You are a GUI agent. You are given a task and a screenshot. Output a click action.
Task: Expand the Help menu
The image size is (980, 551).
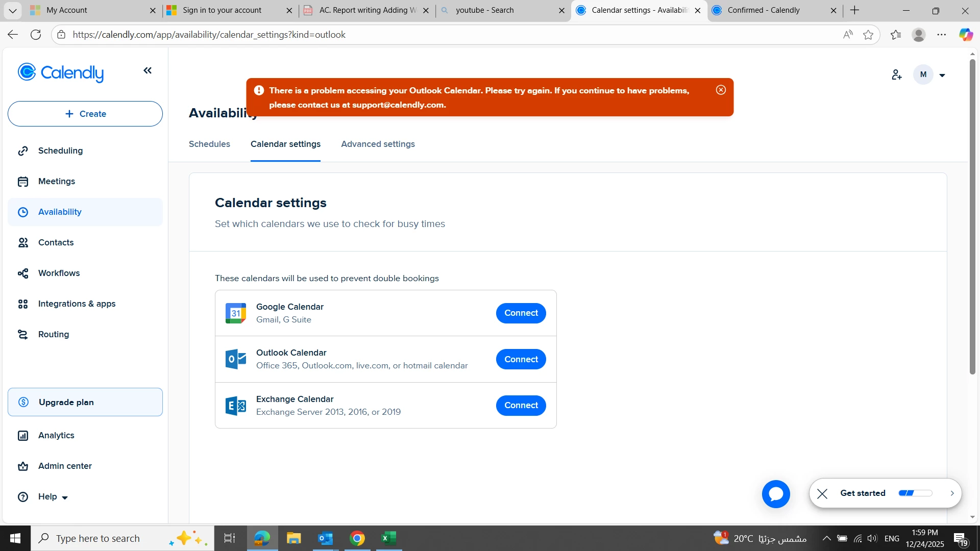tap(53, 496)
